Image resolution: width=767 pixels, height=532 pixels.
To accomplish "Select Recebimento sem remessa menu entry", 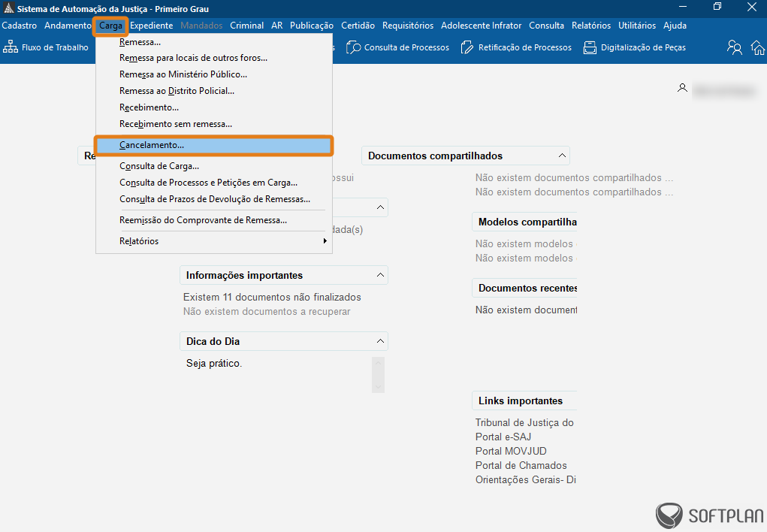I will point(214,124).
